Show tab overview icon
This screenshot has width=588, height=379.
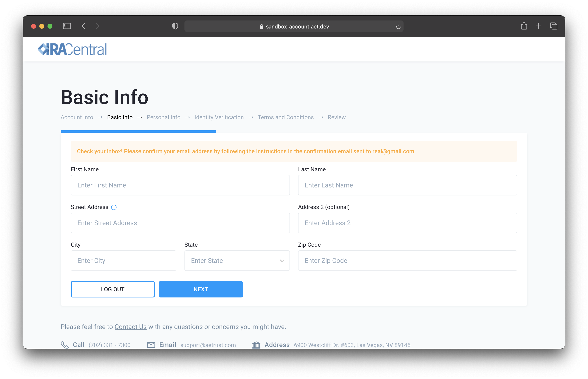(x=553, y=26)
